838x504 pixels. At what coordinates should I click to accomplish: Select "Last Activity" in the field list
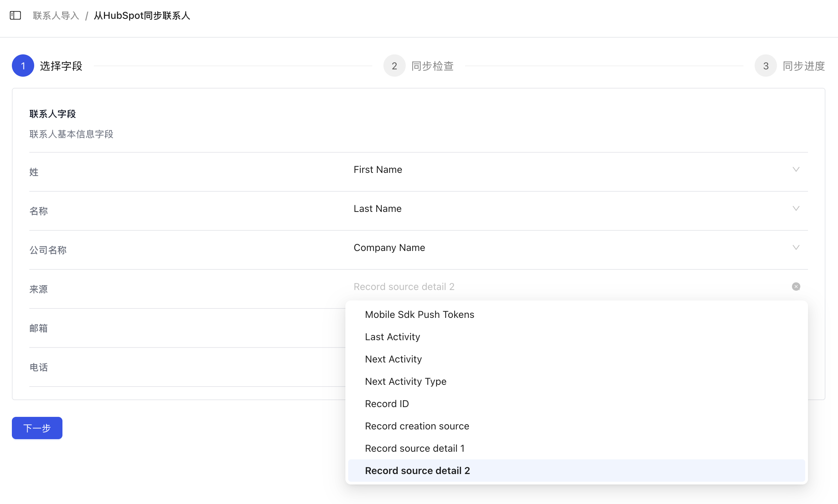click(x=392, y=337)
